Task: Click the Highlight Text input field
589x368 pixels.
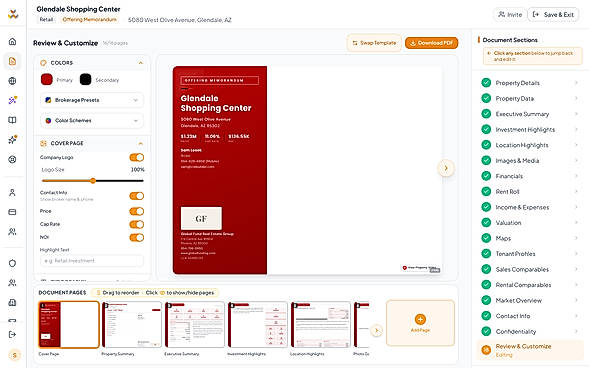Action: pyautogui.click(x=92, y=261)
